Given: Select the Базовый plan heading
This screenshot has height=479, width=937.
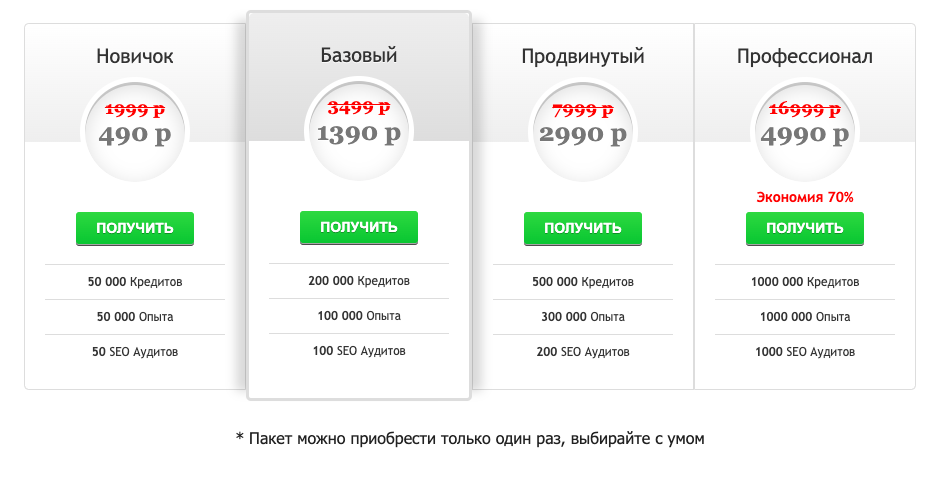Looking at the screenshot, I should pyautogui.click(x=359, y=55).
